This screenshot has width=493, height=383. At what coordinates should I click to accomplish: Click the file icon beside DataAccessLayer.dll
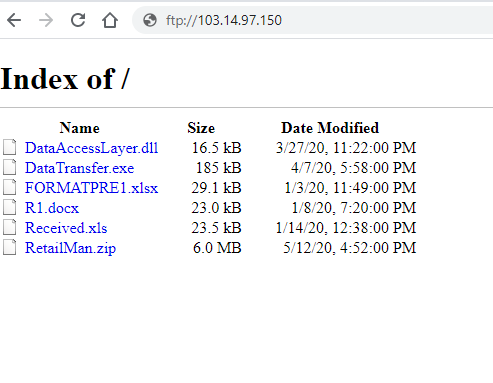click(10, 147)
